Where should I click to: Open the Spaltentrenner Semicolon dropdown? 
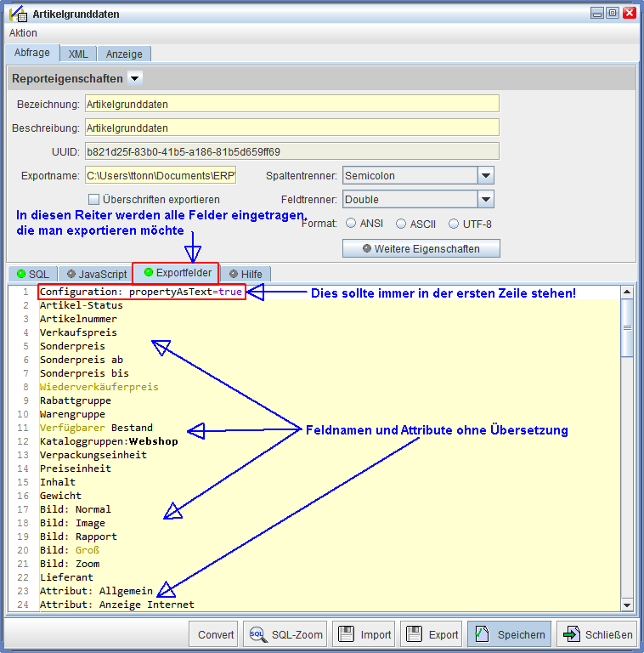click(485, 176)
